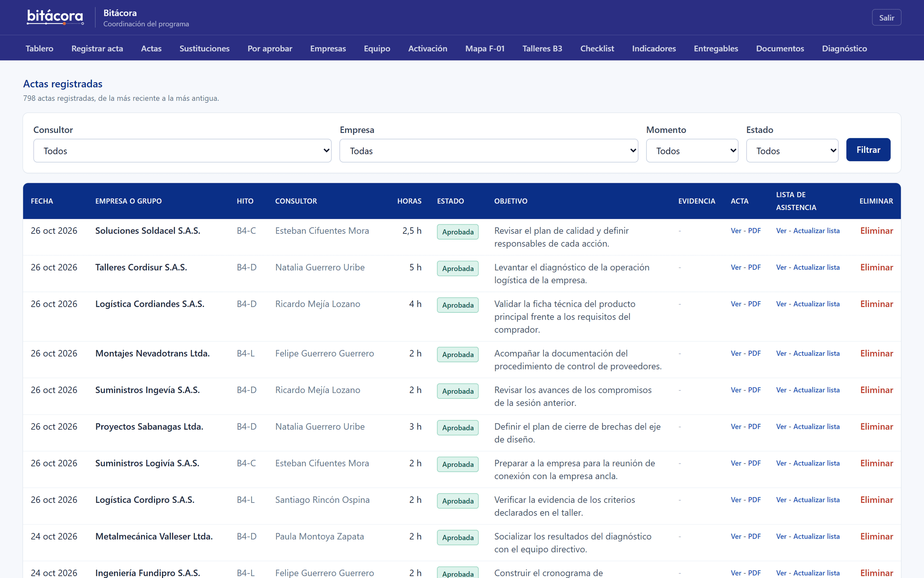Click Eliminar for Metalmecánica Valleser Ltda.
924x578 pixels.
876,537
